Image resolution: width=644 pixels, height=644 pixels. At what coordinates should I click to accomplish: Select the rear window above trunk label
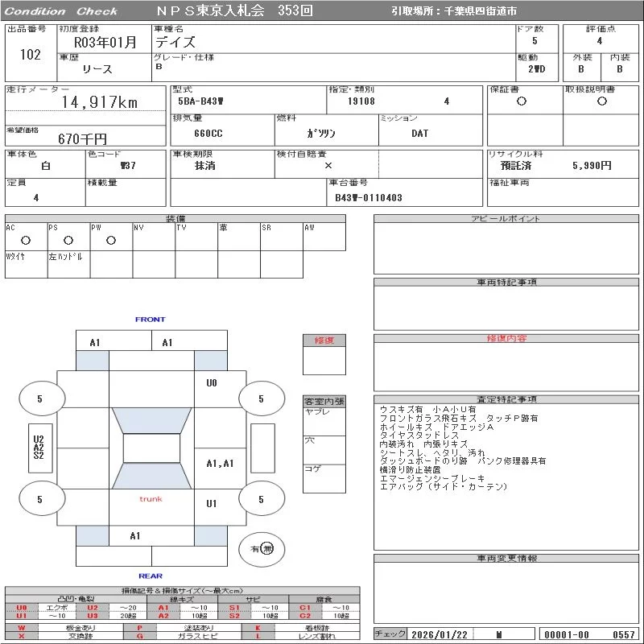151,475
